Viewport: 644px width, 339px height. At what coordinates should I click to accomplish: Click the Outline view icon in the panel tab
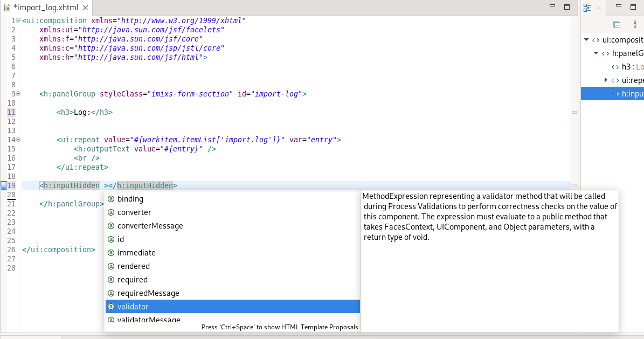pyautogui.click(x=587, y=8)
